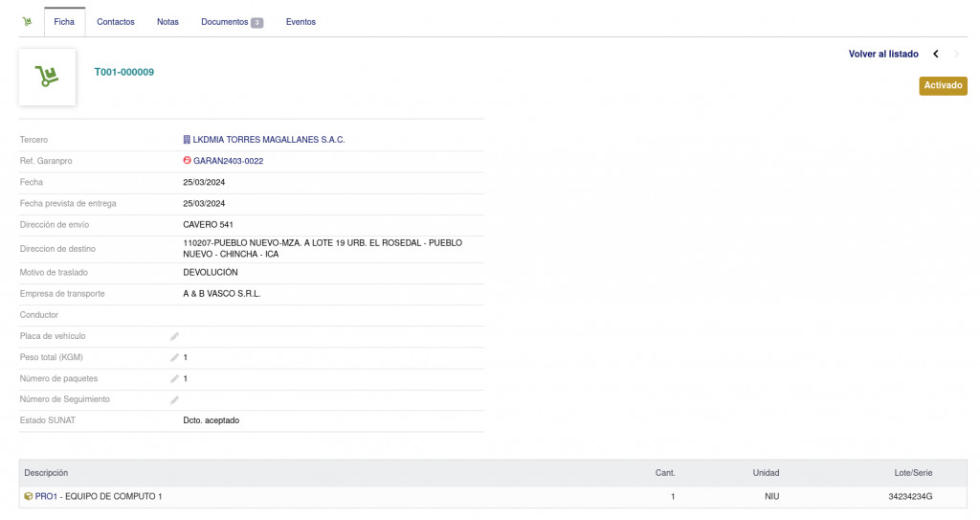This screenshot has width=980, height=520.
Task: Click the product cube icon beside PRO1
Action: [28, 496]
